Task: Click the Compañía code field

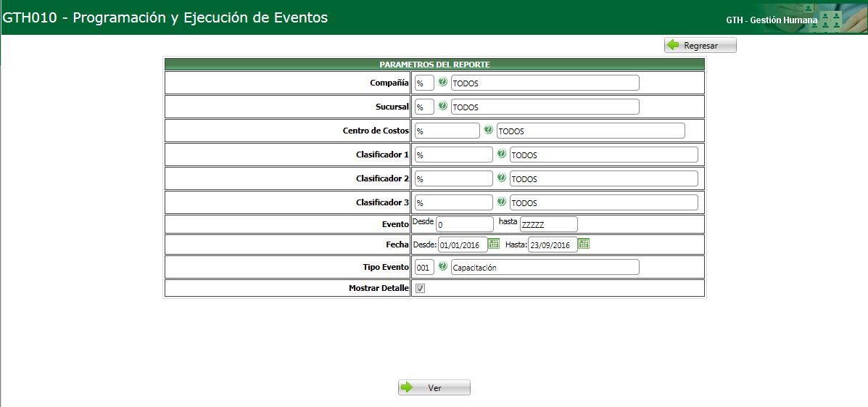Action: (425, 83)
